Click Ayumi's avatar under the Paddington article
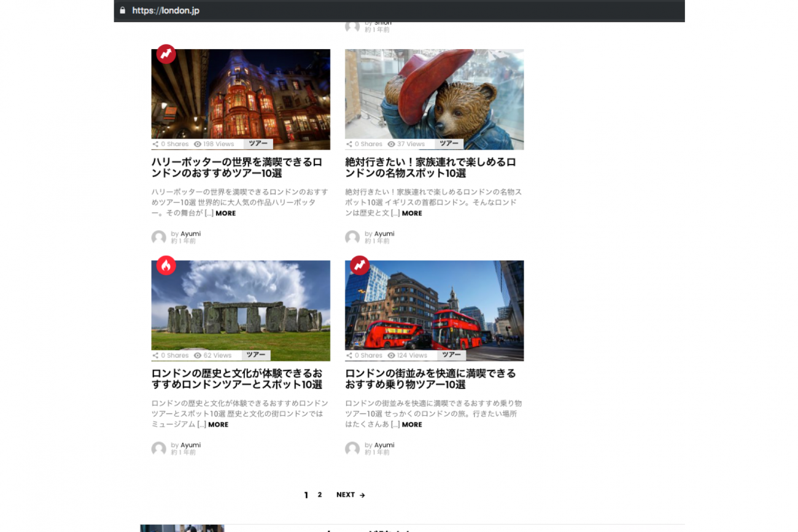 coord(352,237)
